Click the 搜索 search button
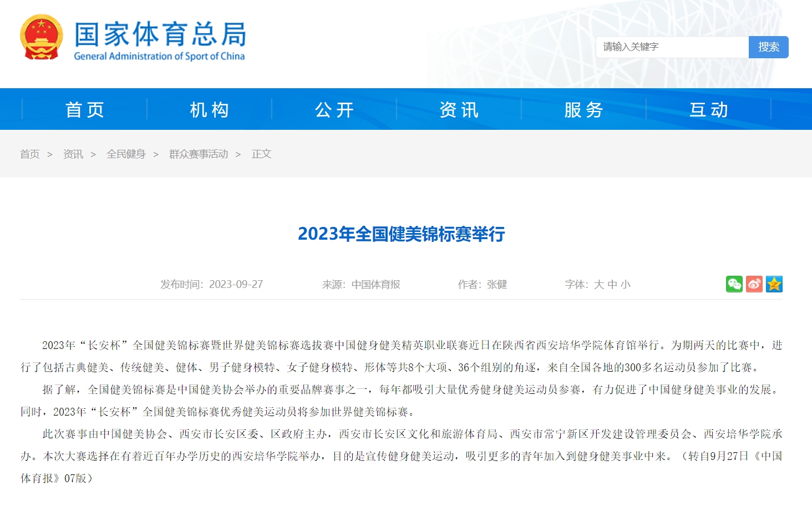This screenshot has width=812, height=506. (x=768, y=47)
